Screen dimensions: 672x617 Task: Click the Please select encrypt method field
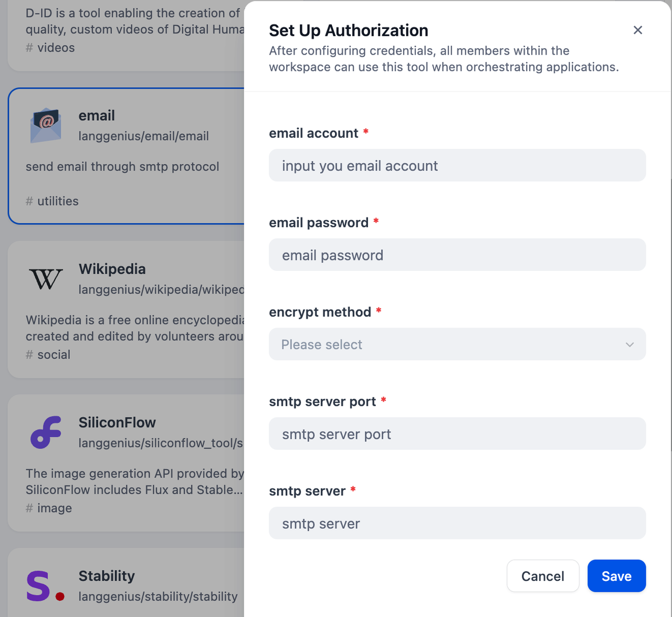[x=446, y=344]
